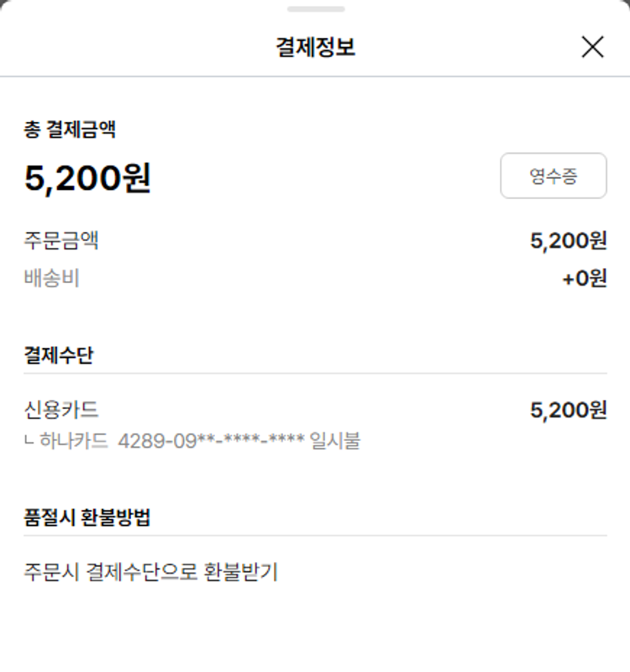This screenshot has height=672, width=630.
Task: Select the 신용카드 payment method row
Action: coord(61,410)
